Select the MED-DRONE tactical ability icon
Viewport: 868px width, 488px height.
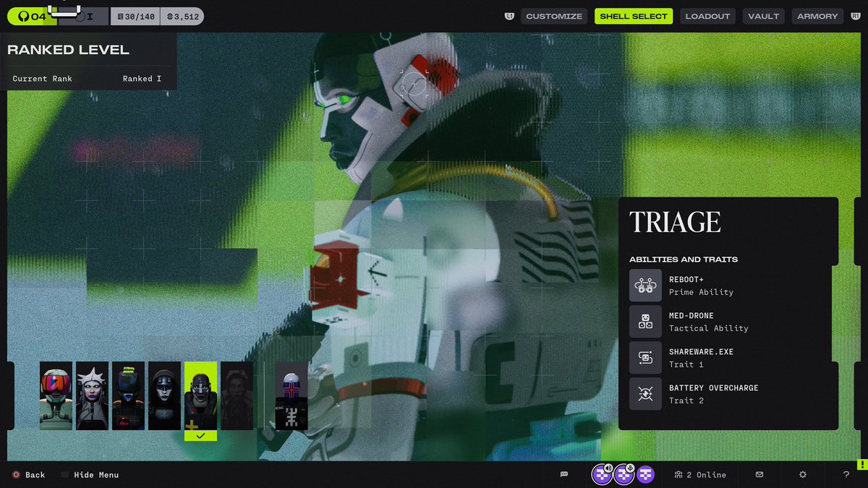click(x=645, y=322)
